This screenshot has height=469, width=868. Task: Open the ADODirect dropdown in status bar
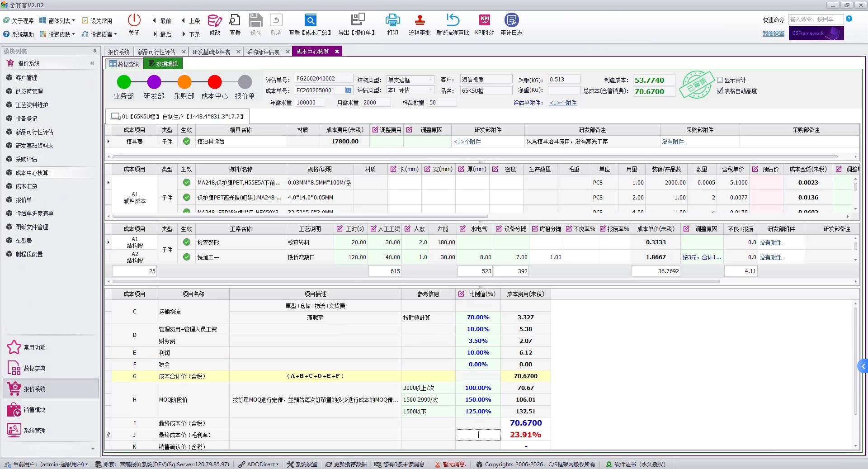(x=259, y=464)
